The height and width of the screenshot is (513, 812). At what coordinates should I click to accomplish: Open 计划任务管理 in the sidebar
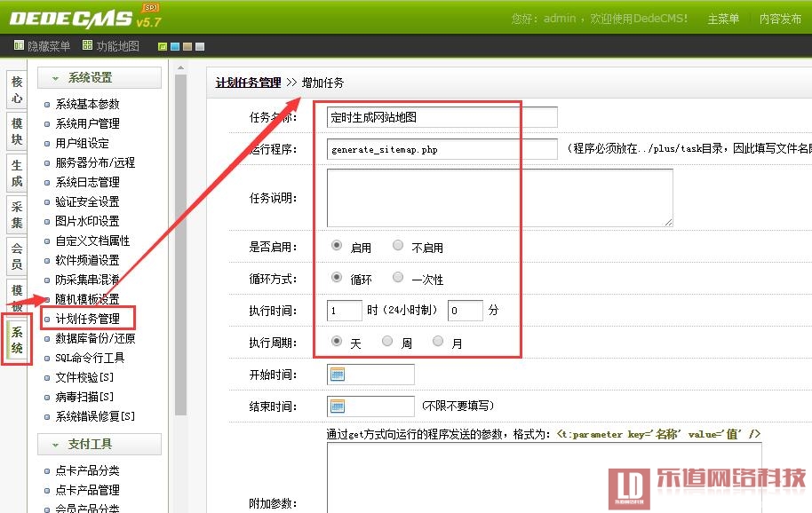point(88,319)
